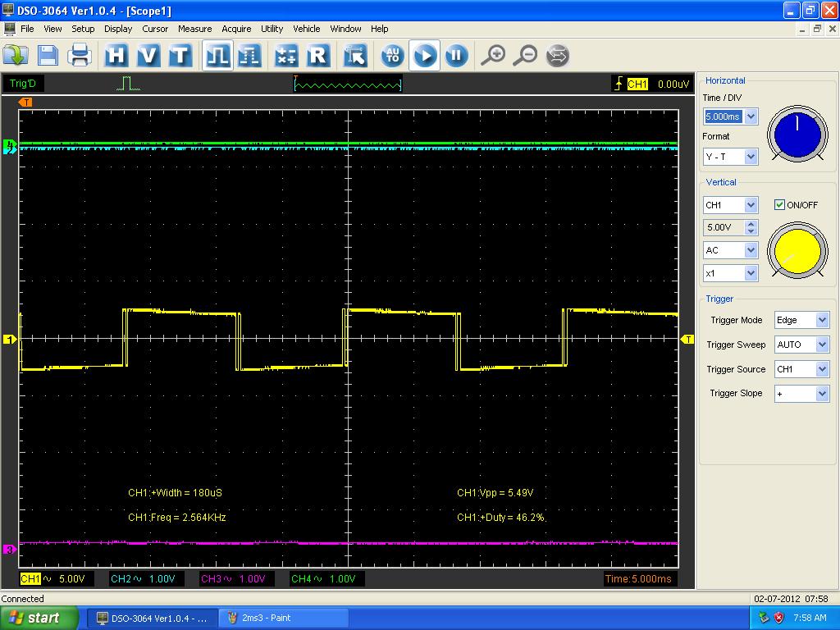This screenshot has width=840, height=630.
Task: Click the zoom in magnifier icon
Action: pos(492,56)
